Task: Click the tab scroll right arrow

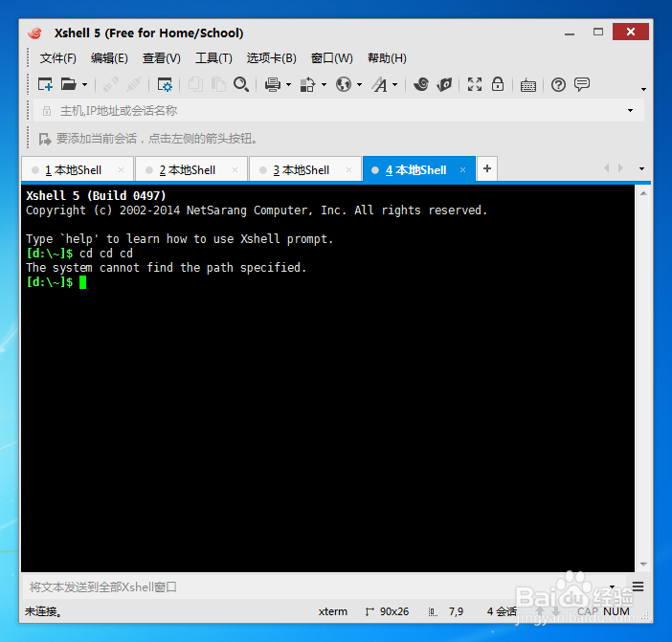Action: pos(620,168)
